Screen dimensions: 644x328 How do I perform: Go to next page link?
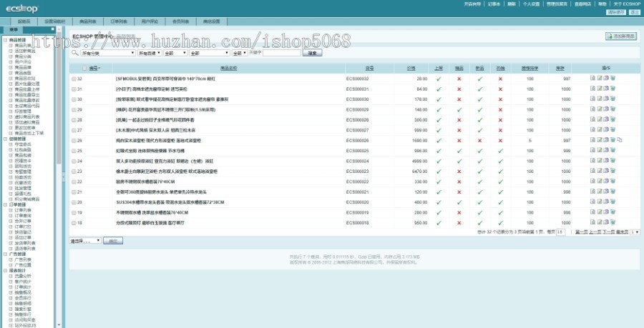coord(609,232)
